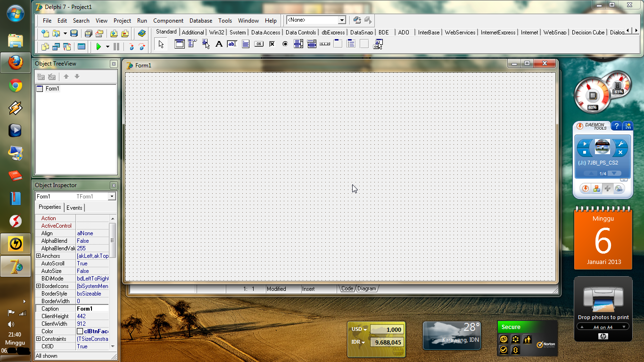Open the Object Inspector instance selector Form1
The image size is (644, 362).
click(x=75, y=197)
